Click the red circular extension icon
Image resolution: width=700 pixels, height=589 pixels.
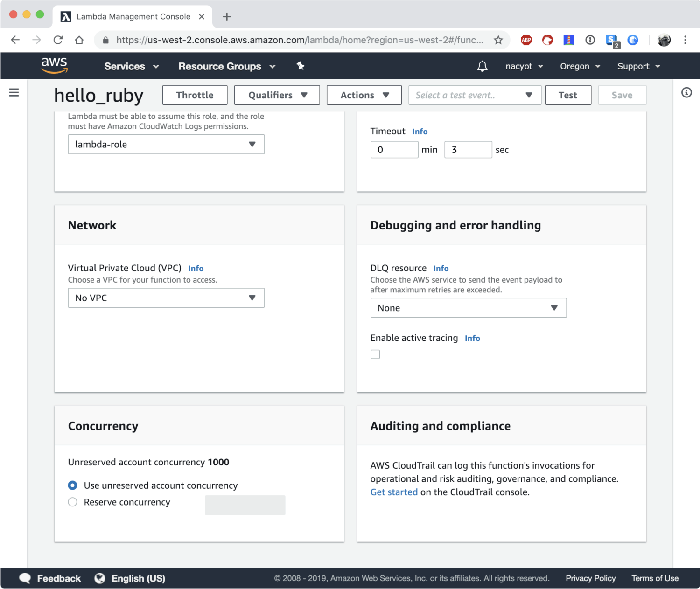click(547, 40)
